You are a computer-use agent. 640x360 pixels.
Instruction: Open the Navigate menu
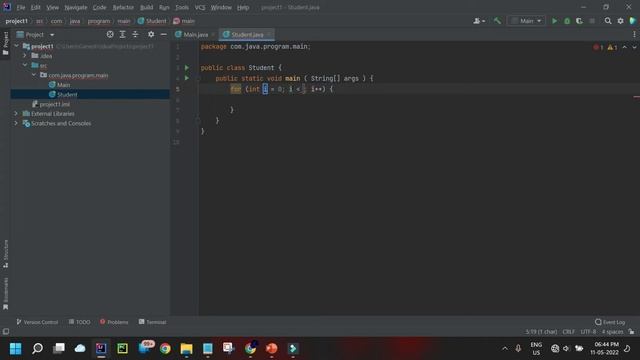click(x=76, y=7)
